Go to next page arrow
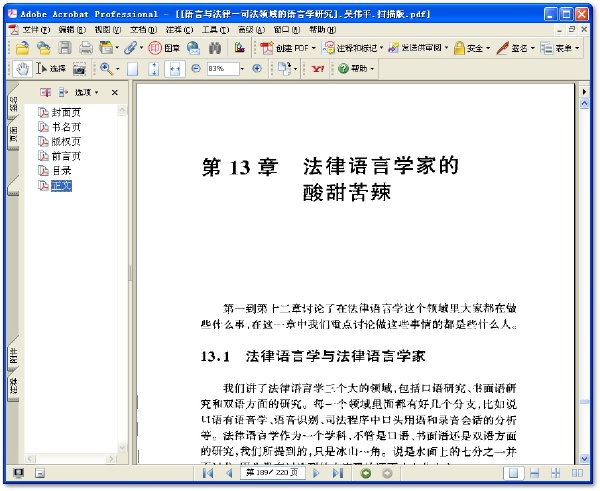This screenshot has height=491, width=600. tap(316, 473)
